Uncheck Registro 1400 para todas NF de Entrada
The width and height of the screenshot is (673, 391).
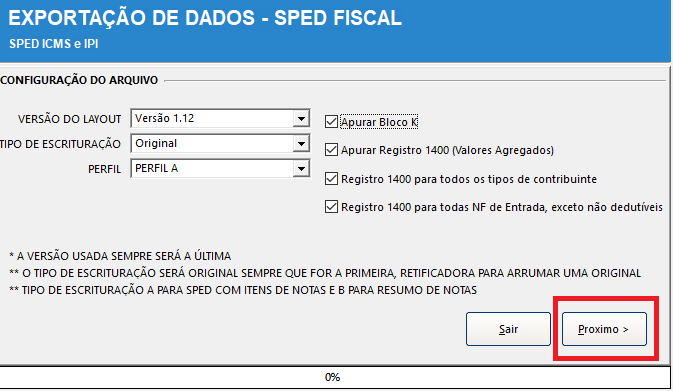click(331, 207)
